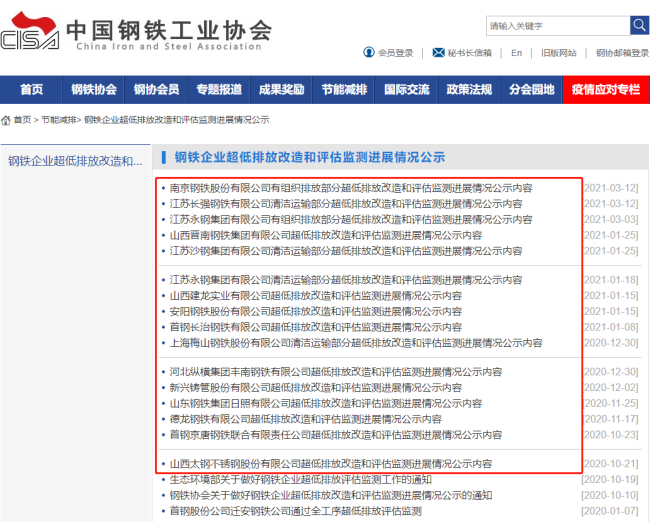This screenshot has height=522, width=650.
Task: Open 南京钢铁股份有限公司 announcement link
Action: [351, 188]
